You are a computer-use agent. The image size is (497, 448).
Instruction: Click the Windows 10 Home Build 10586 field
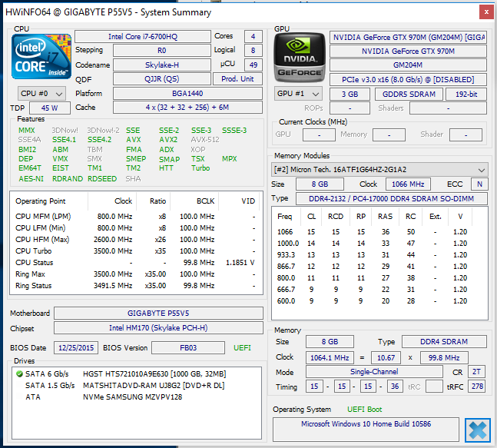pos(366,430)
